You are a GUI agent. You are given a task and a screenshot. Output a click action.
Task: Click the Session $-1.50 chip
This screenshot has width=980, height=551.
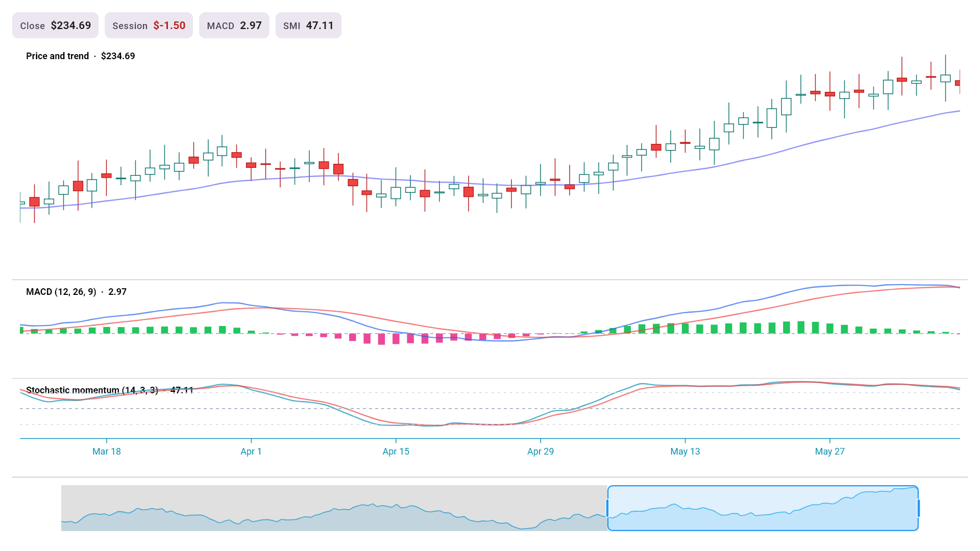(149, 26)
